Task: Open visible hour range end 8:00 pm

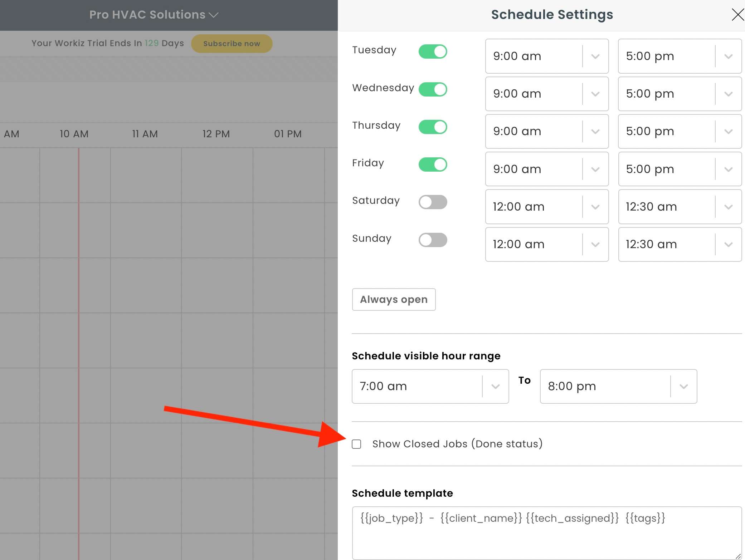Action: pos(618,386)
